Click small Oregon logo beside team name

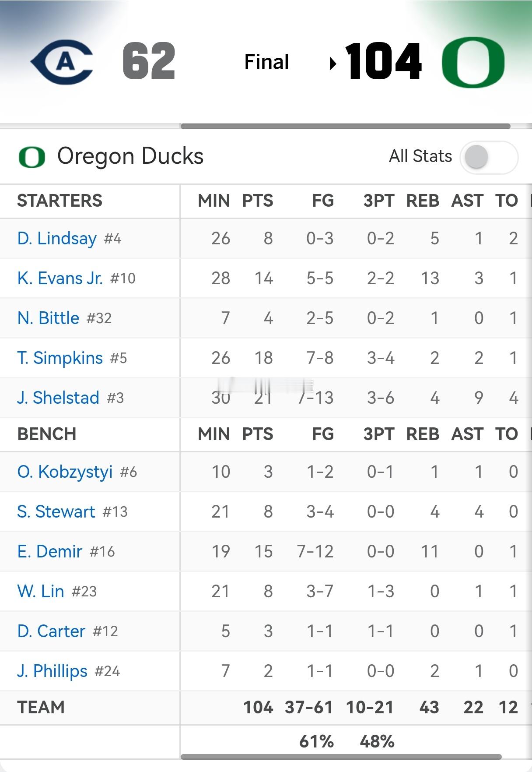pos(32,157)
